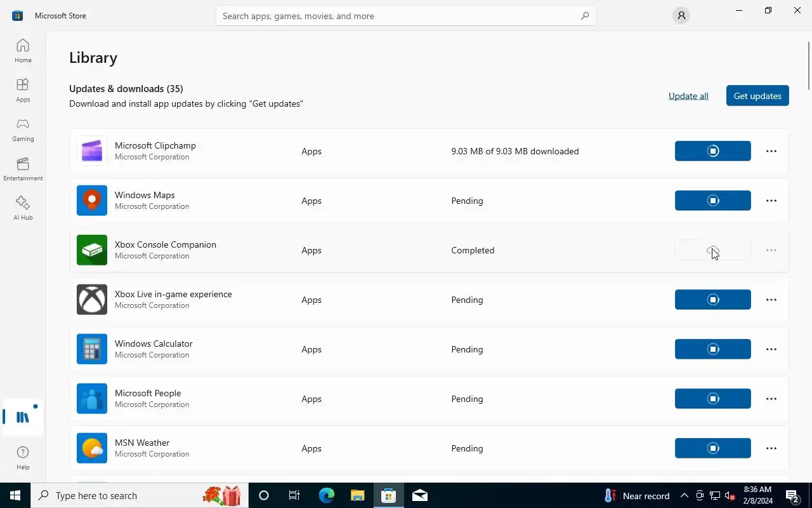Show hidden system tray icons
Viewport: 812px width, 508px height.
click(684, 495)
